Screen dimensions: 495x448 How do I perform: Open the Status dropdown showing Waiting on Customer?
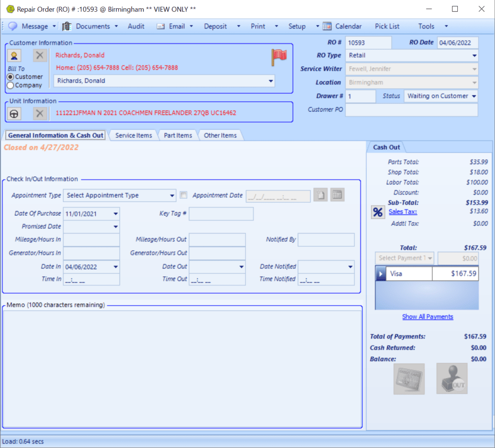(x=472, y=96)
